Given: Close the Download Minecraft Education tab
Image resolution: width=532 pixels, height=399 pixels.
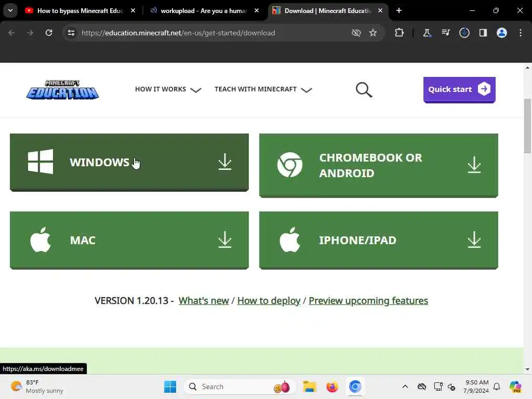Looking at the screenshot, I should click(x=380, y=10).
